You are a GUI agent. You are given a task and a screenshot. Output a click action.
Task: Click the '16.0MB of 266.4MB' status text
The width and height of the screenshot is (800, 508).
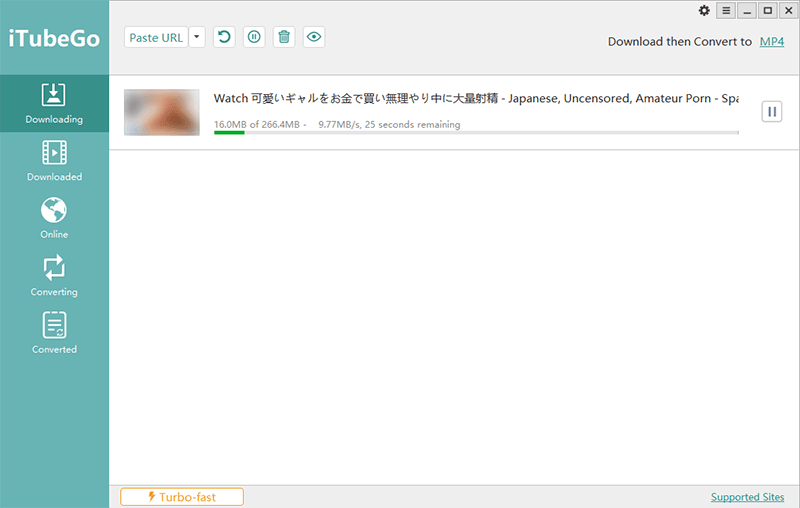click(x=257, y=124)
